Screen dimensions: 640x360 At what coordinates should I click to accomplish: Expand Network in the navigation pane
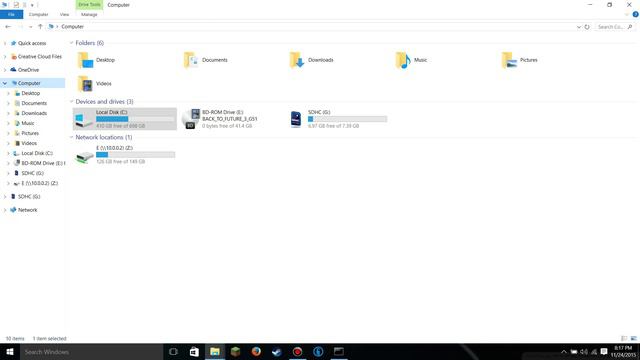point(5,210)
